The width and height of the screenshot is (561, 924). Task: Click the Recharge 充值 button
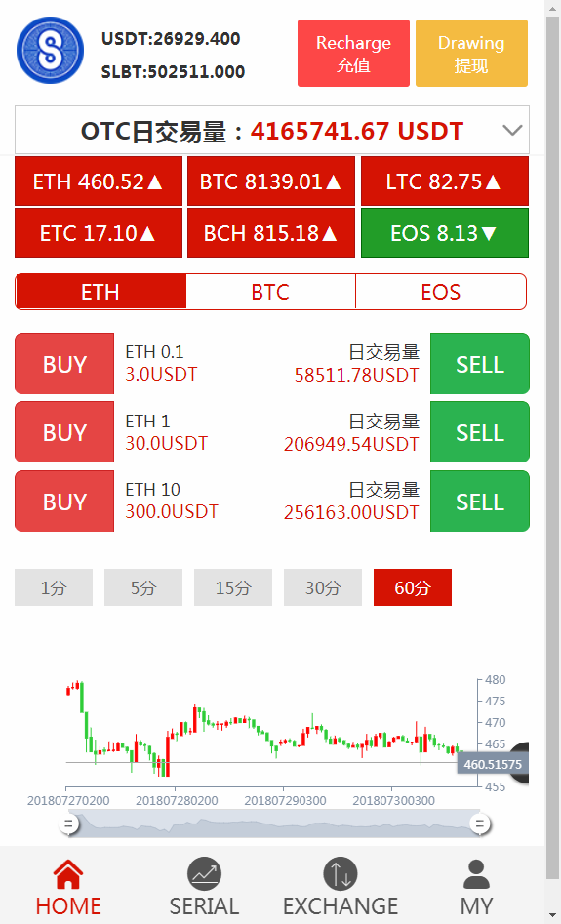pos(353,53)
